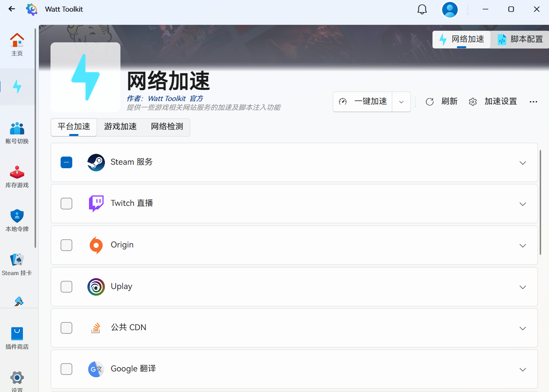Image resolution: width=549 pixels, height=392 pixels.
Task: Open the Watt Toolkit 官方 author link
Action: [x=176, y=99]
